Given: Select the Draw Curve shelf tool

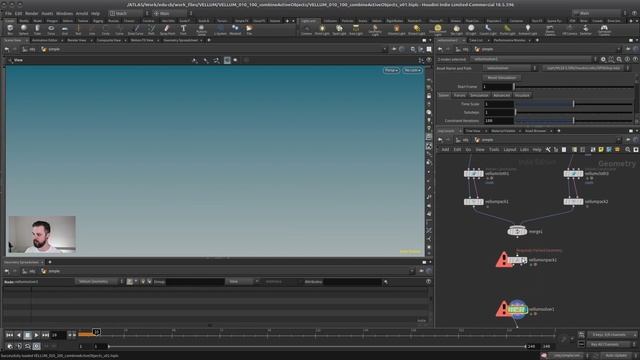Looking at the screenshot, I should 136,29.
